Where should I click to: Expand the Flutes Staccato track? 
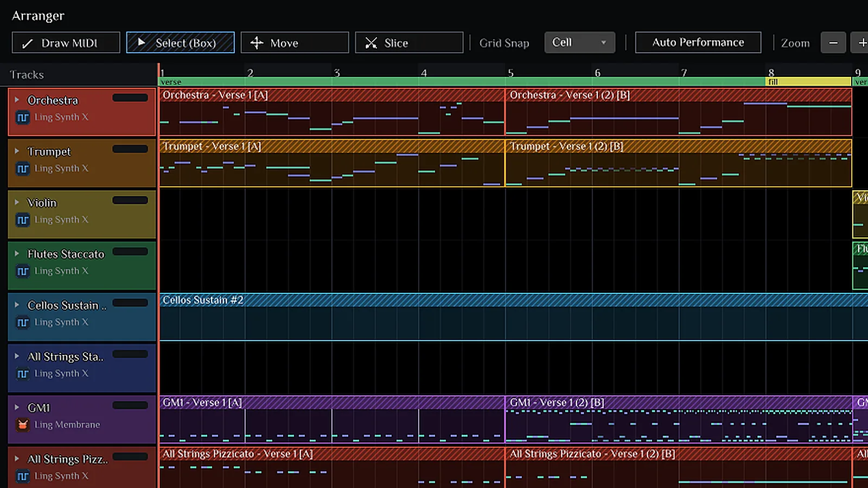17,254
